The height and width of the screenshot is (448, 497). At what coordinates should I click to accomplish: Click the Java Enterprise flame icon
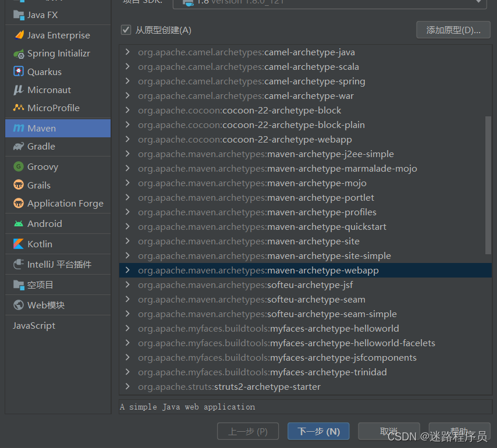[x=19, y=35]
